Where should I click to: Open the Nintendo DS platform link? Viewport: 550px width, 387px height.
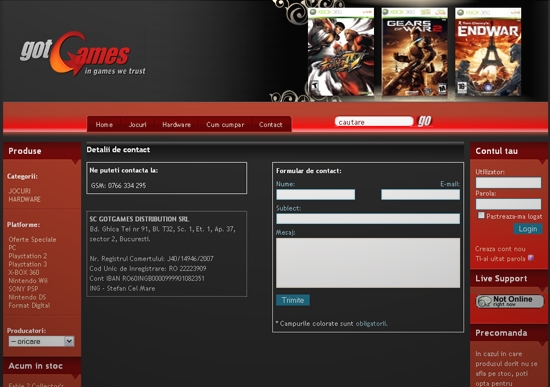click(x=27, y=297)
